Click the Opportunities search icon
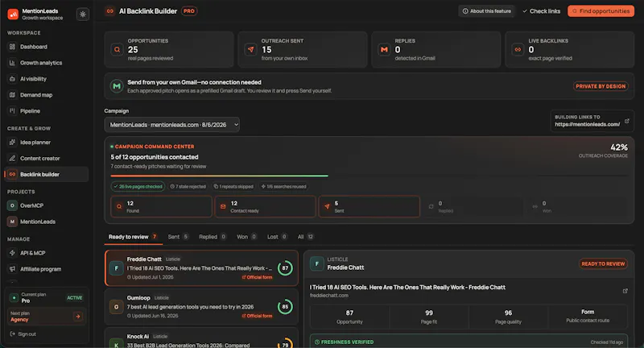This screenshot has height=348, width=644. (117, 50)
